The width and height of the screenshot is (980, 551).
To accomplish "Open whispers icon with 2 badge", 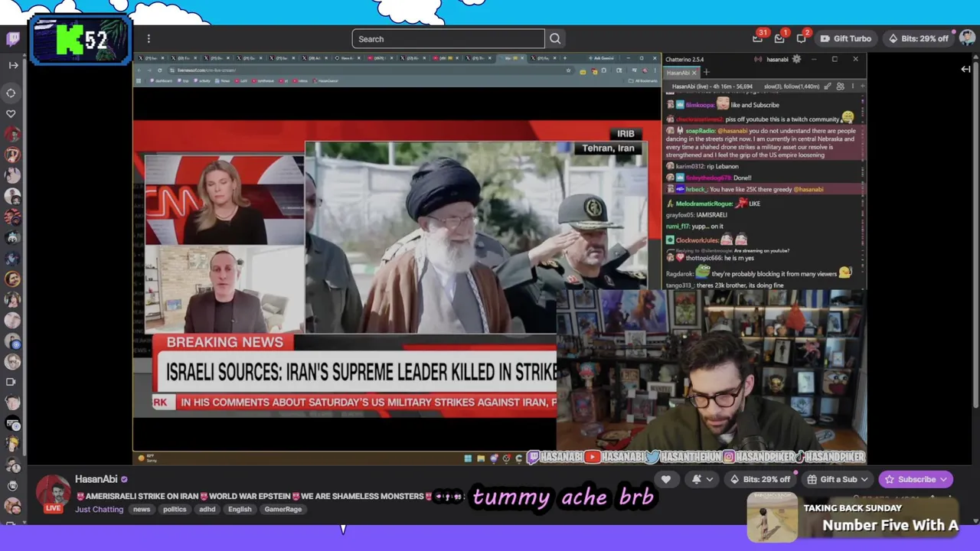I will (x=801, y=37).
